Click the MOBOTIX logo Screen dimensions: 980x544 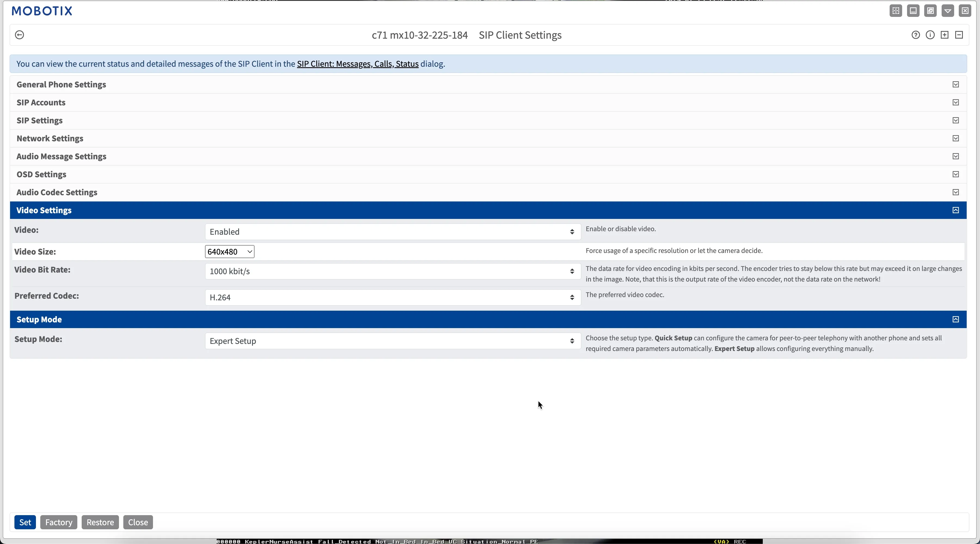click(42, 11)
